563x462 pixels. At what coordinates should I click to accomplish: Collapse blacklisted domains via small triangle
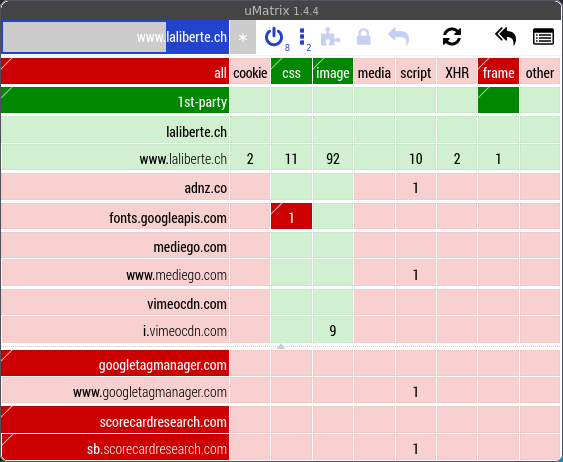click(281, 346)
